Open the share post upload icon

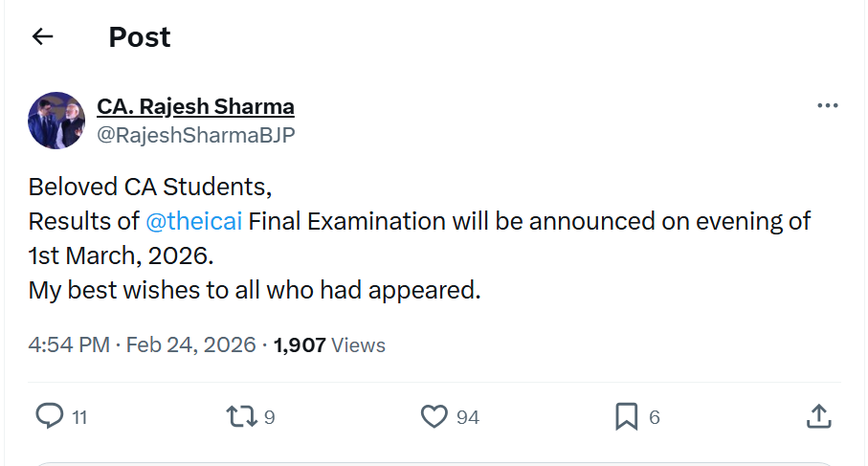point(817,416)
